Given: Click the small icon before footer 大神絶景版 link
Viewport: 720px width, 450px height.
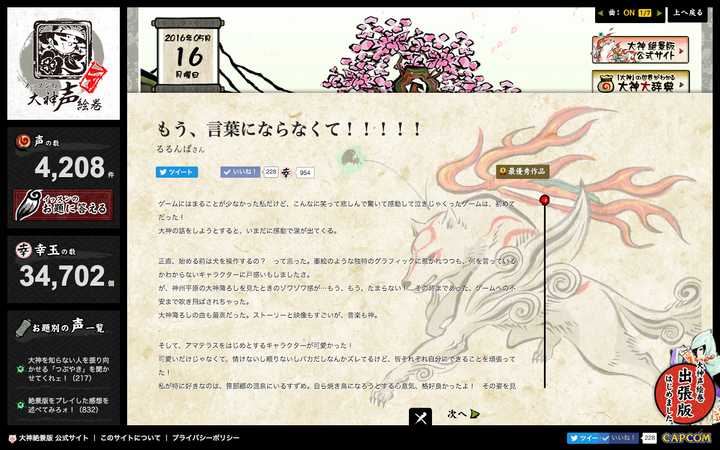Looking at the screenshot, I should [x=12, y=439].
